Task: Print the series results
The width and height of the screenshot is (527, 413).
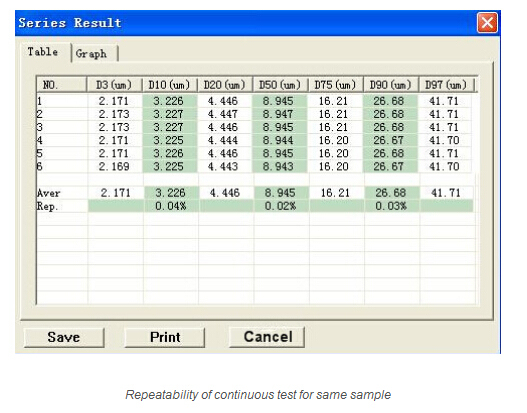Action: click(x=165, y=337)
